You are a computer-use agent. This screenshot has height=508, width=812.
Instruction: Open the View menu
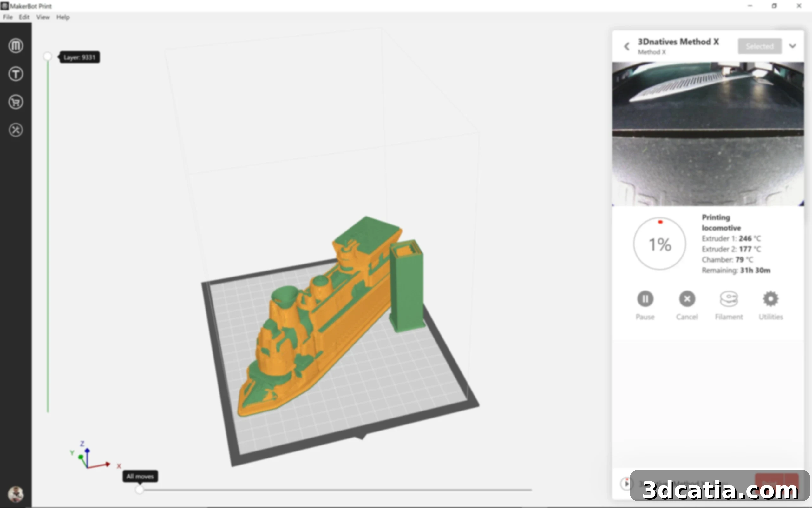pyautogui.click(x=43, y=17)
